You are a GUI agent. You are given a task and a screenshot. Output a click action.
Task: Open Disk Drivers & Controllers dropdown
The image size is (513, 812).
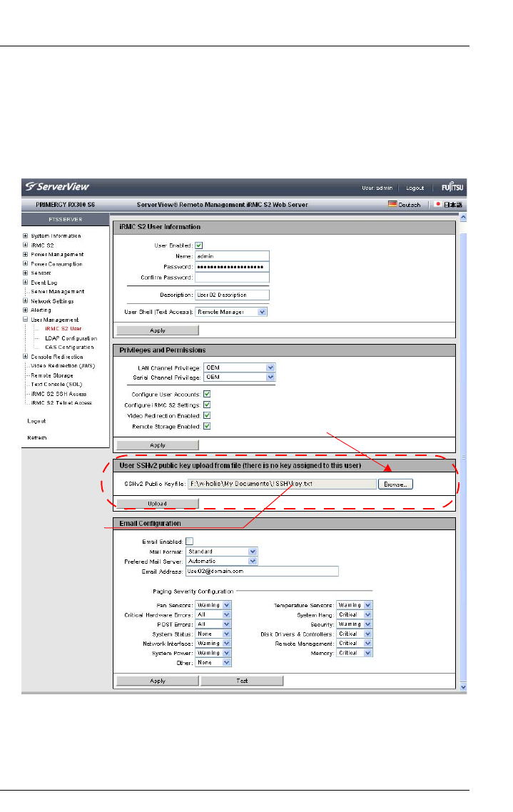coord(355,634)
